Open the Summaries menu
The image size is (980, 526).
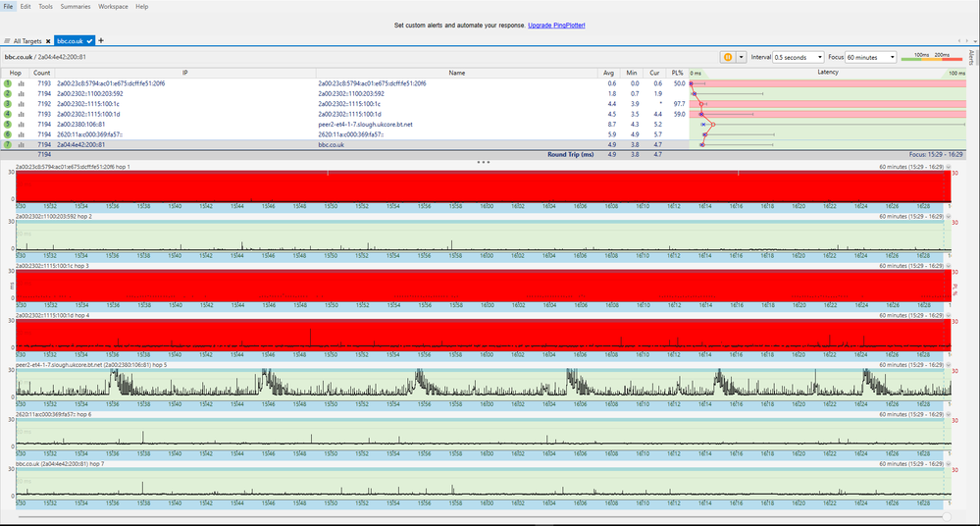tap(76, 6)
